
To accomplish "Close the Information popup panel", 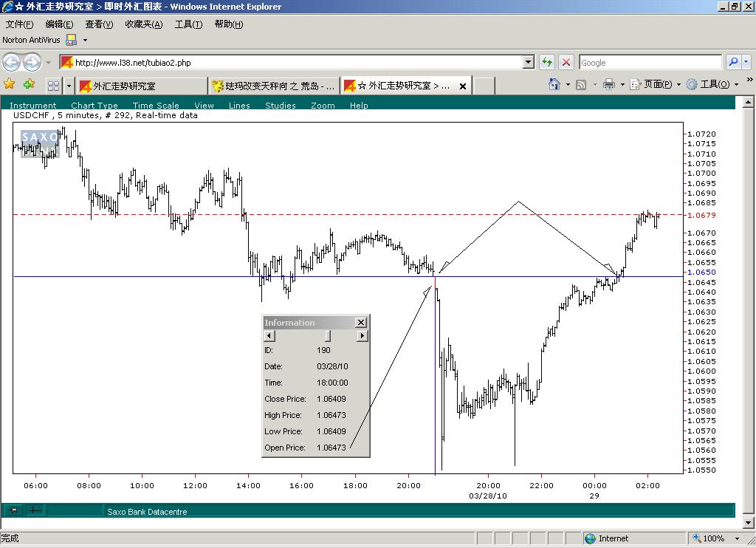I will tap(360, 322).
